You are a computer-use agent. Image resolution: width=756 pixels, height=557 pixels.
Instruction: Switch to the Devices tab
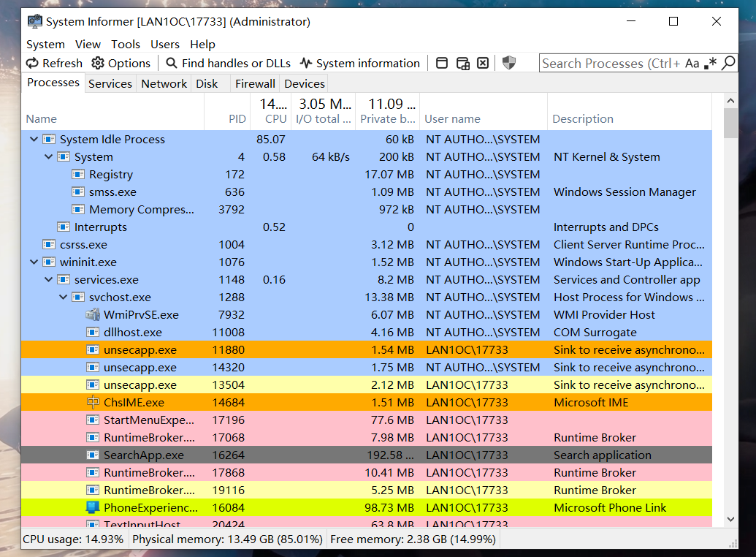[305, 83]
